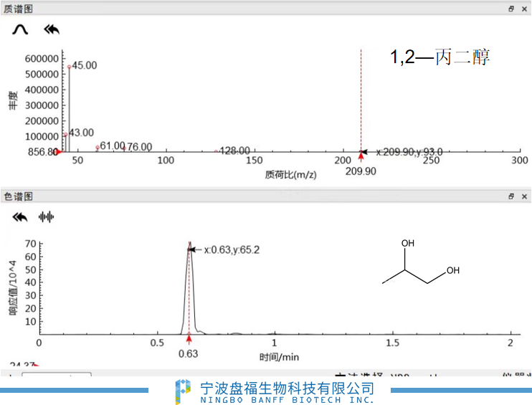Close the 质谱图 mass spectrum panel
Screen dimensions: 532x405
(525, 9)
